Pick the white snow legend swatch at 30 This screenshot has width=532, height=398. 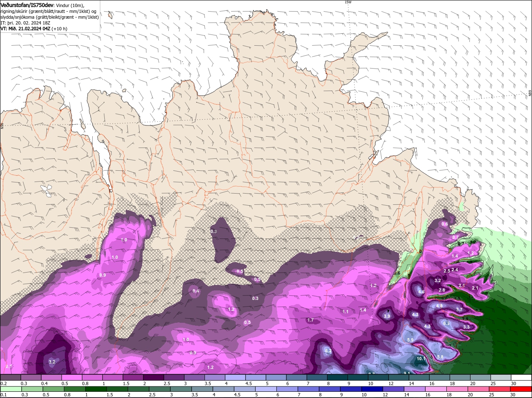click(x=522, y=377)
